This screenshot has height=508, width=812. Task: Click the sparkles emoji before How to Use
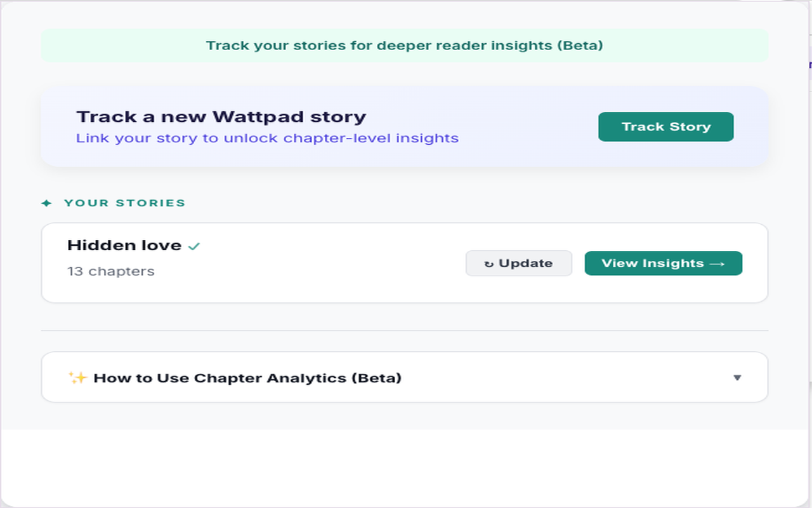(77, 378)
